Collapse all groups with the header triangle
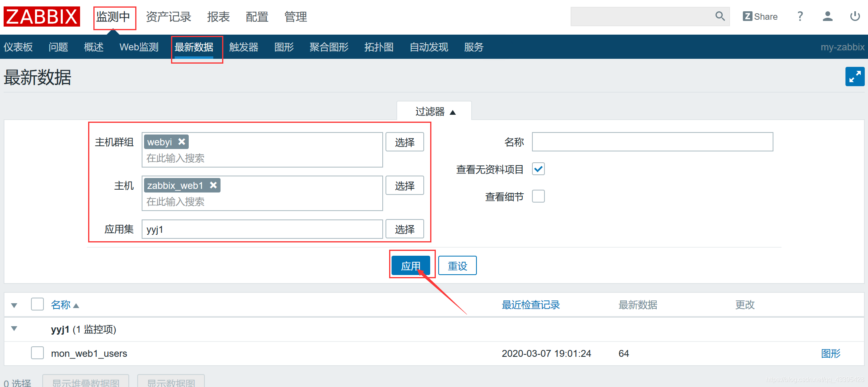The width and height of the screenshot is (868, 387). tap(14, 305)
